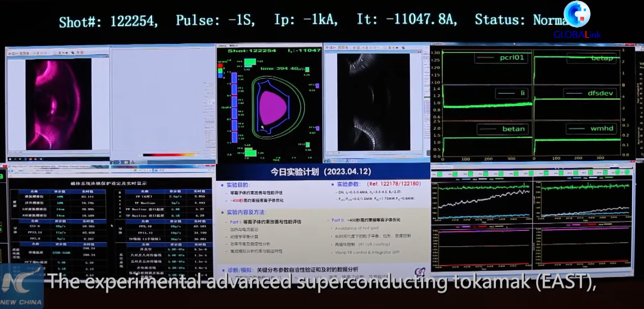Click the Ref. 122178/122180 reference text
Screen dimensions: 644x309
(x=394, y=184)
